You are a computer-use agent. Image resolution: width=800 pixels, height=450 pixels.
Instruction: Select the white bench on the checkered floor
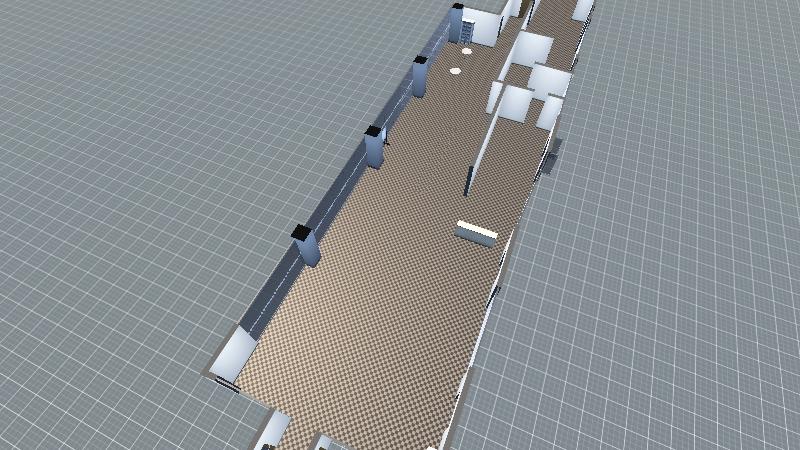(x=476, y=232)
